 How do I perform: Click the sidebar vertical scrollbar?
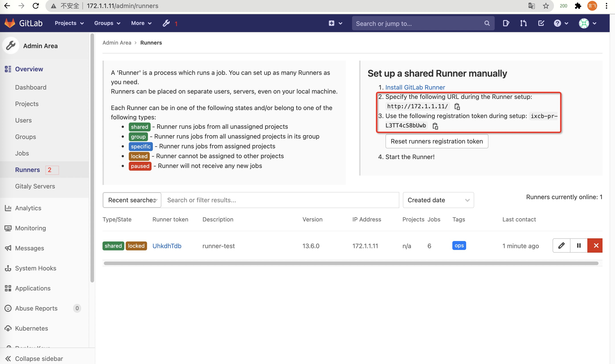coord(92,158)
